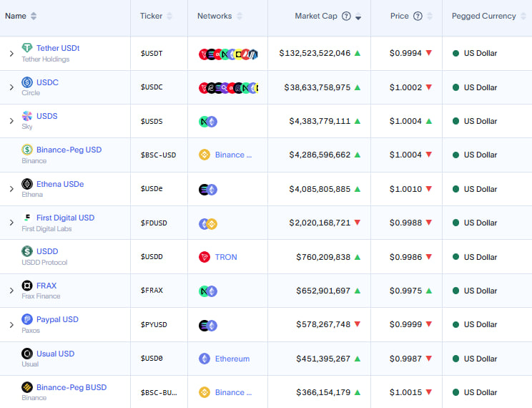Viewport: 532px width, 408px height.
Task: Open the FRAX coin link
Action: click(x=46, y=286)
